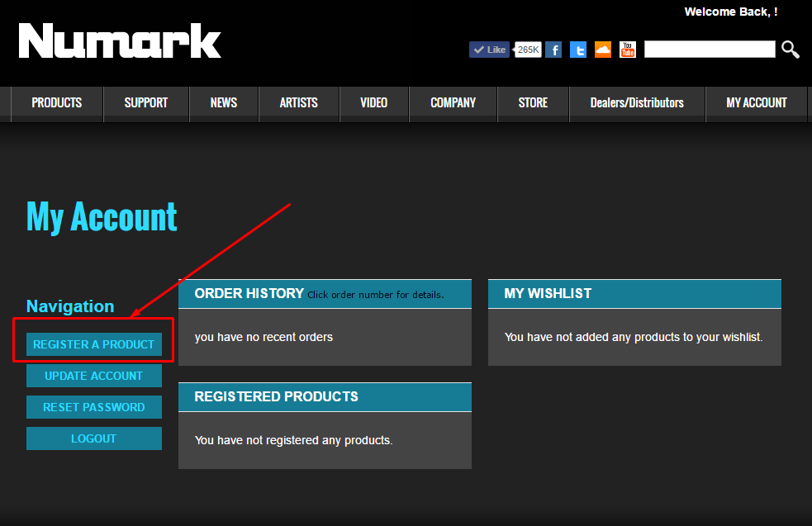Click the 'you have no recent orders' text
Screen dimensions: 812x526
(264, 337)
